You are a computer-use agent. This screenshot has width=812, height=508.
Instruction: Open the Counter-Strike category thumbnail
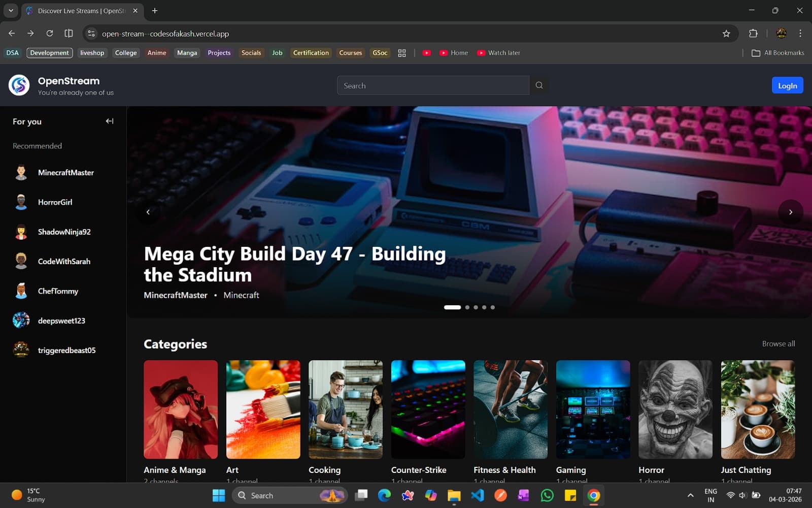pyautogui.click(x=428, y=409)
